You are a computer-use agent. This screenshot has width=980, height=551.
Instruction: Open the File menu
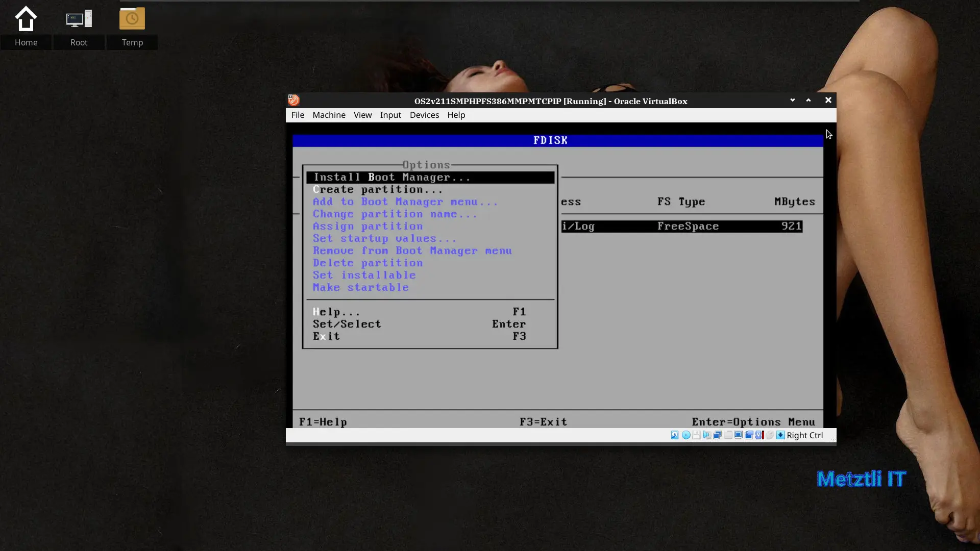298,115
